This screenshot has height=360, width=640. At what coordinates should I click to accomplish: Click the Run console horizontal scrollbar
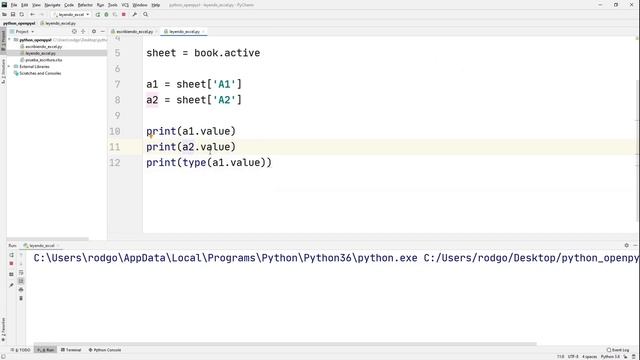(285, 344)
